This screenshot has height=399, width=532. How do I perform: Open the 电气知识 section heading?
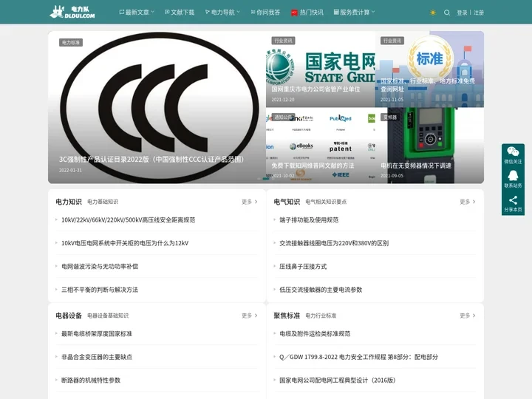point(287,202)
